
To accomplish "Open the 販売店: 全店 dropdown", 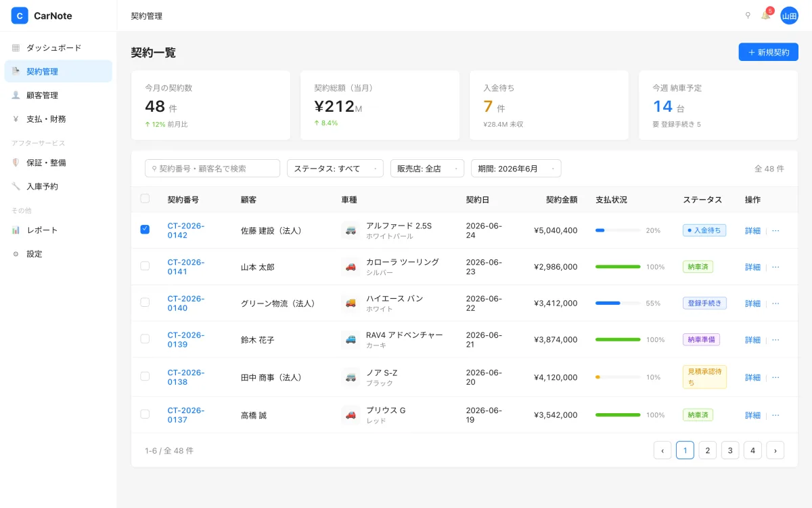I will point(428,169).
